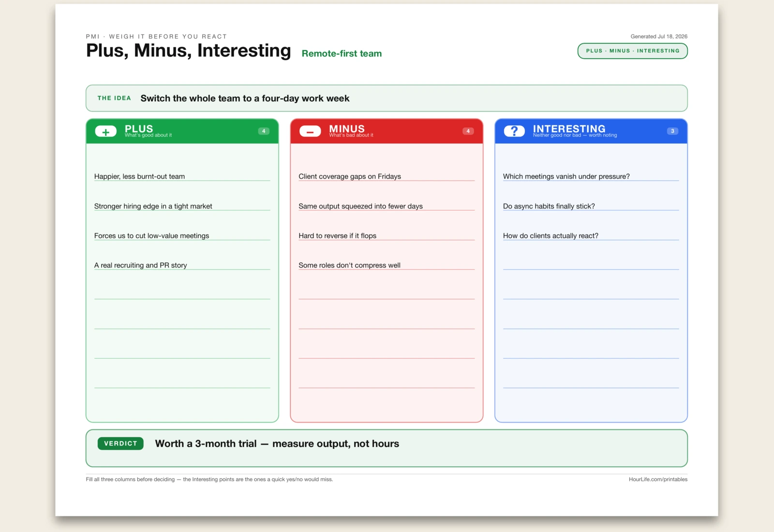The height and width of the screenshot is (532, 774).
Task: Select 'Stronger hiring edge in a tight market'
Action: coord(153,206)
